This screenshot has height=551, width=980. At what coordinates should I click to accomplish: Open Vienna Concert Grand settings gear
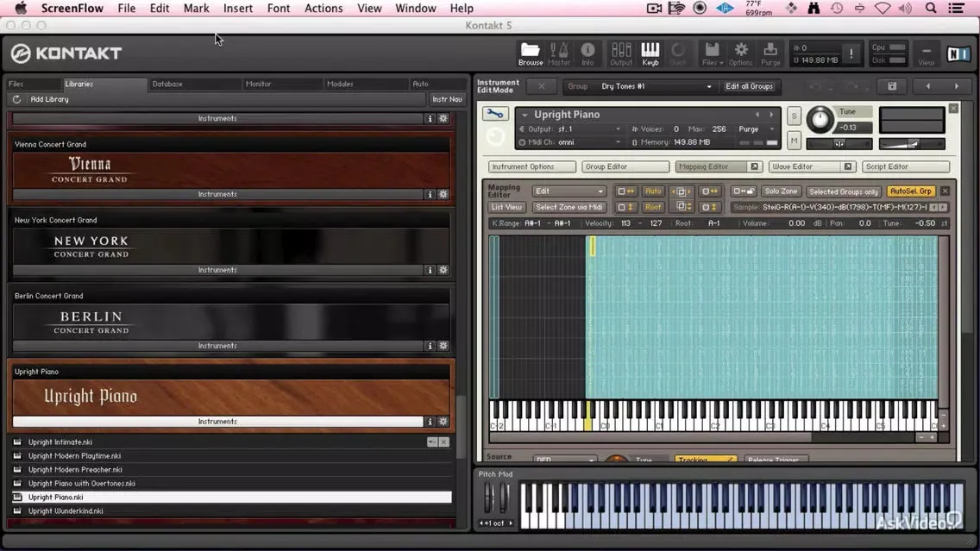tap(443, 194)
